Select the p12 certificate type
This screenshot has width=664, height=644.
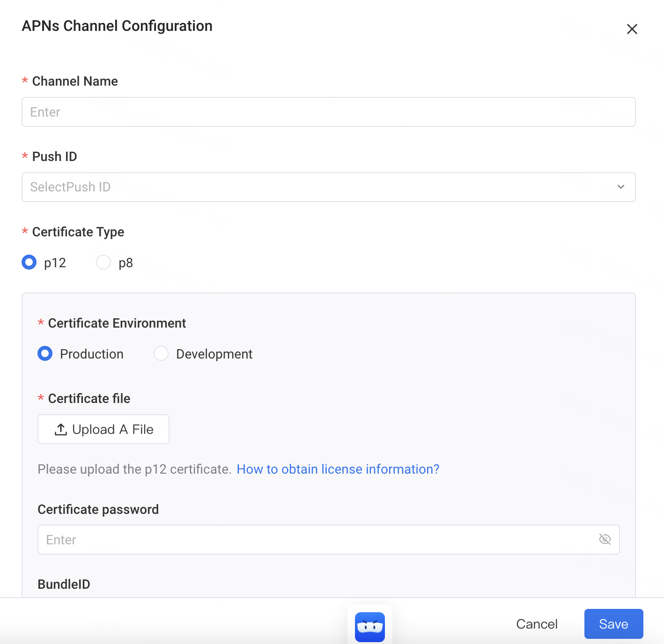29,262
